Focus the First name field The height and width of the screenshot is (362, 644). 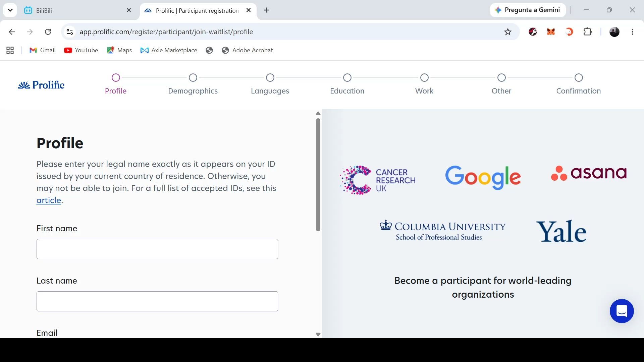(x=157, y=249)
